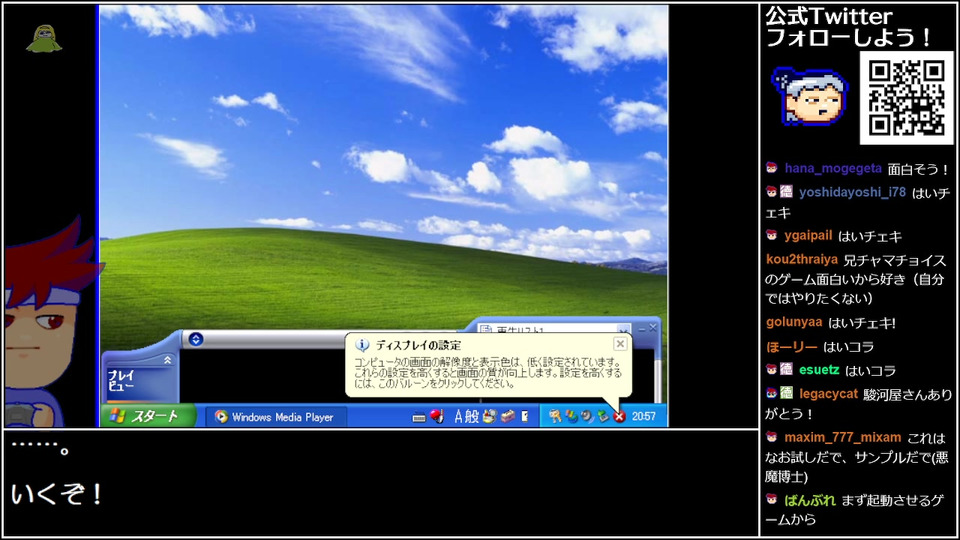
Task: Click the Media Player video display area
Action: pyautogui.click(x=263, y=377)
